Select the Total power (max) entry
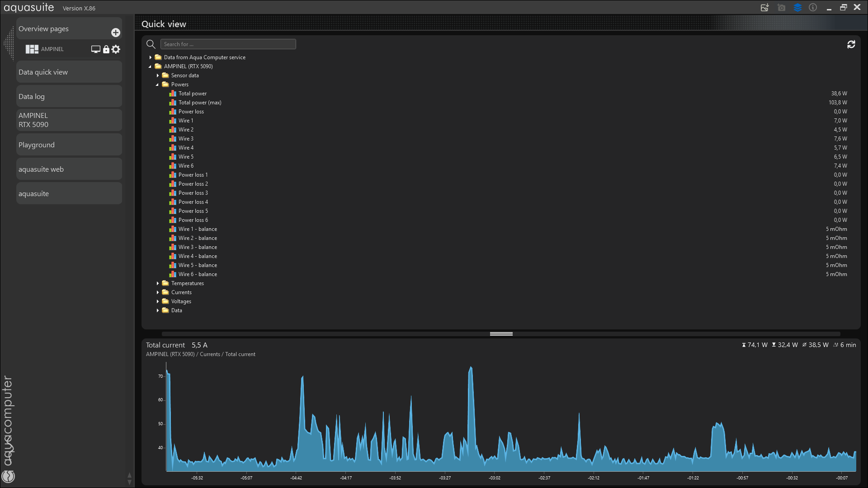868x488 pixels. [x=199, y=103]
